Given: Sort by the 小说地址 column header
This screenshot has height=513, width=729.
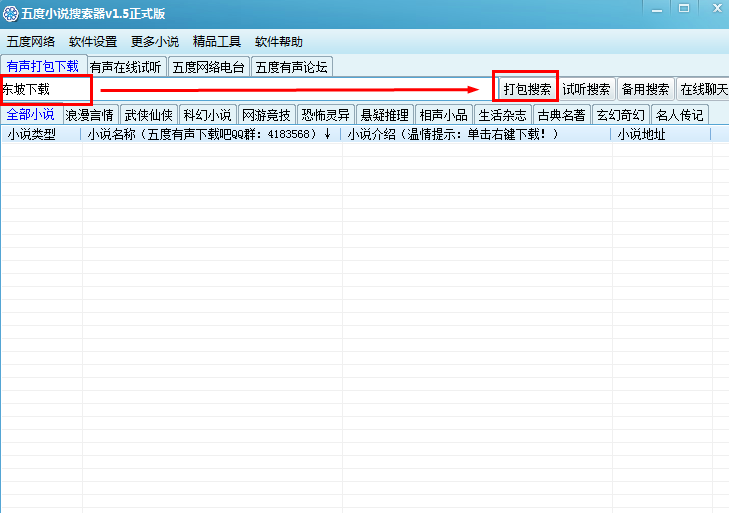Looking at the screenshot, I should coord(662,134).
